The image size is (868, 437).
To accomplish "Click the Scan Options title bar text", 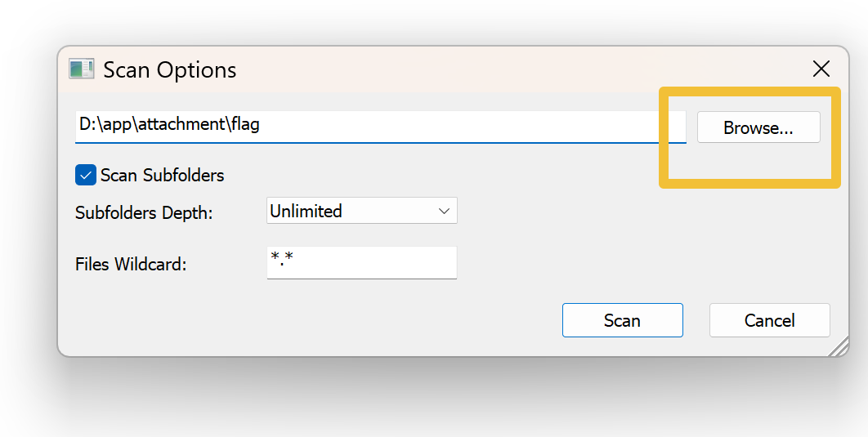I will click(x=170, y=70).
